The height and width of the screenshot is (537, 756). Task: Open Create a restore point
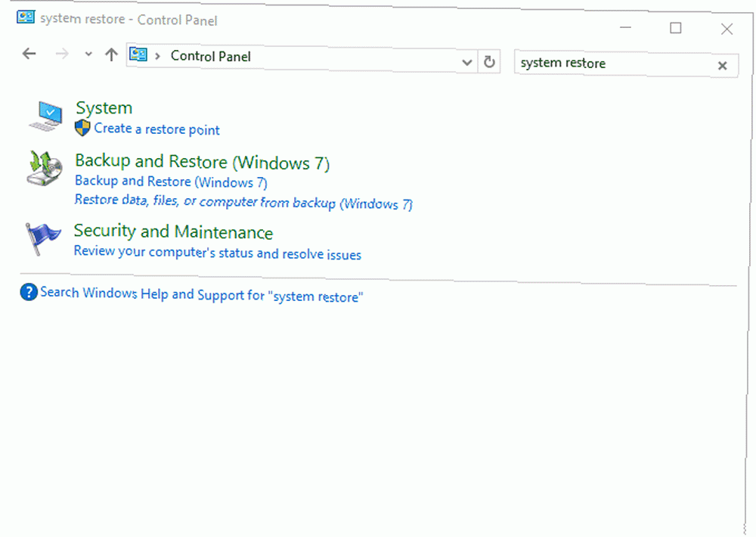point(156,129)
